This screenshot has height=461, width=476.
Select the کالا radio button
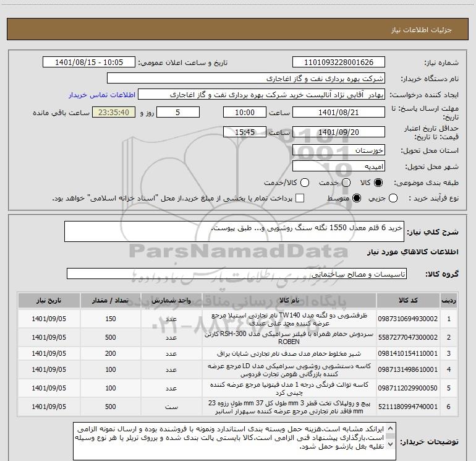pos(378,183)
